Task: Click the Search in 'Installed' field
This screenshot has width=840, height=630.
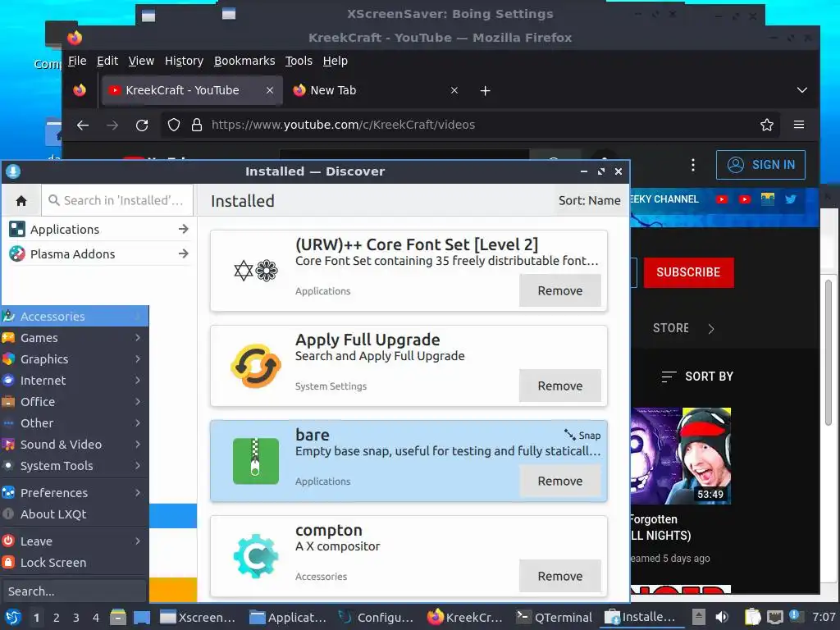Action: [117, 200]
